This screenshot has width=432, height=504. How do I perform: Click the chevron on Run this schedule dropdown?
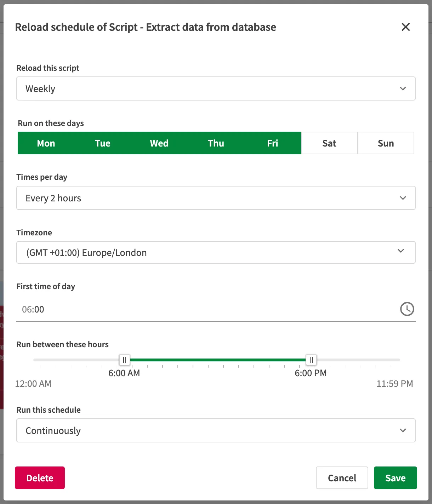[x=403, y=430]
